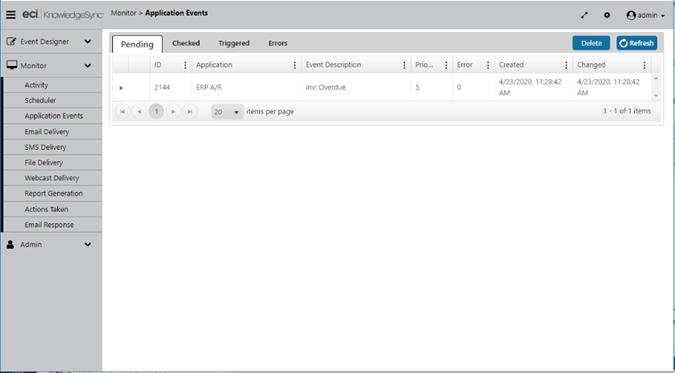Go to first page of results
Screen dimensions: 675x373
123,112
